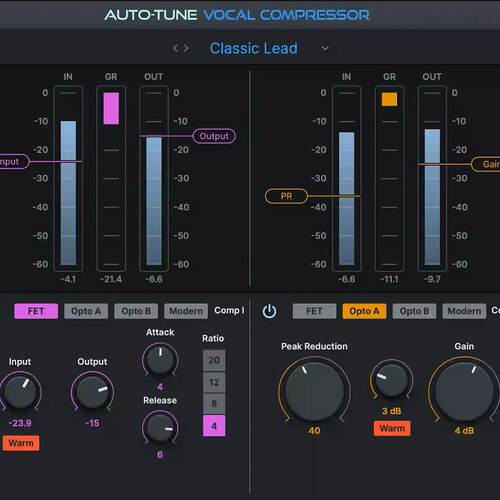Select ratio 20
The image size is (500, 500).
(214, 360)
